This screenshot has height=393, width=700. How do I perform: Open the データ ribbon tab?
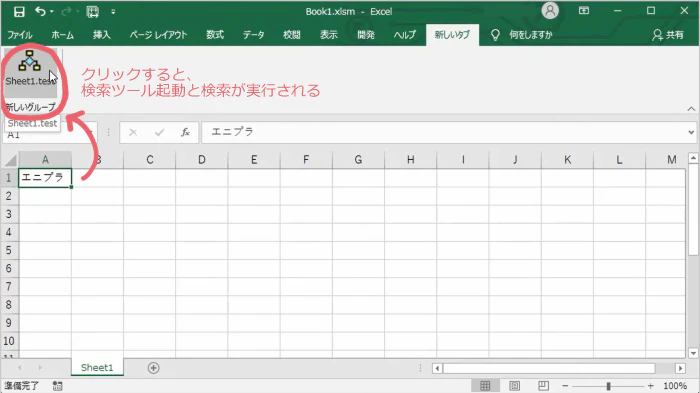click(x=254, y=35)
